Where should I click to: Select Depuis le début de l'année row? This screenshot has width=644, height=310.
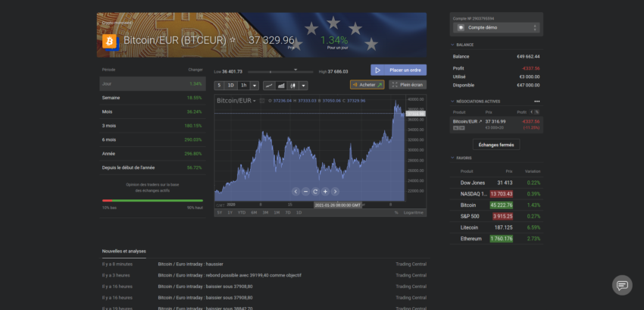tap(152, 168)
